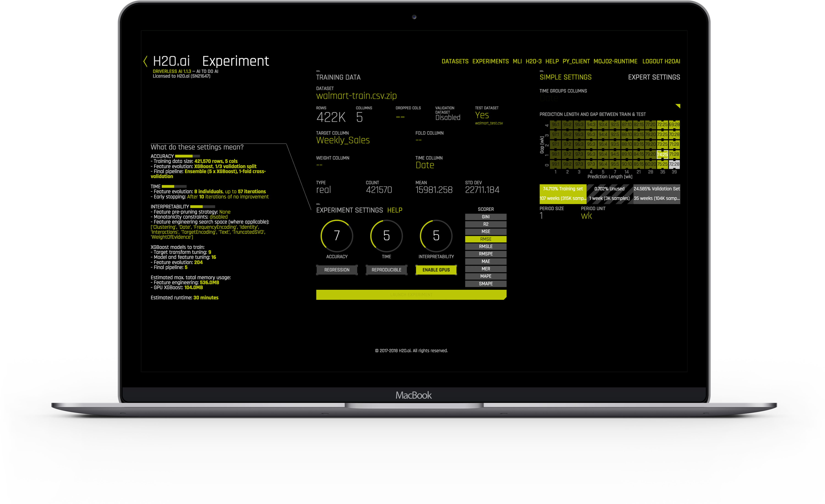Click the Weight Column value
The height and width of the screenshot is (504, 825).
tap(319, 165)
